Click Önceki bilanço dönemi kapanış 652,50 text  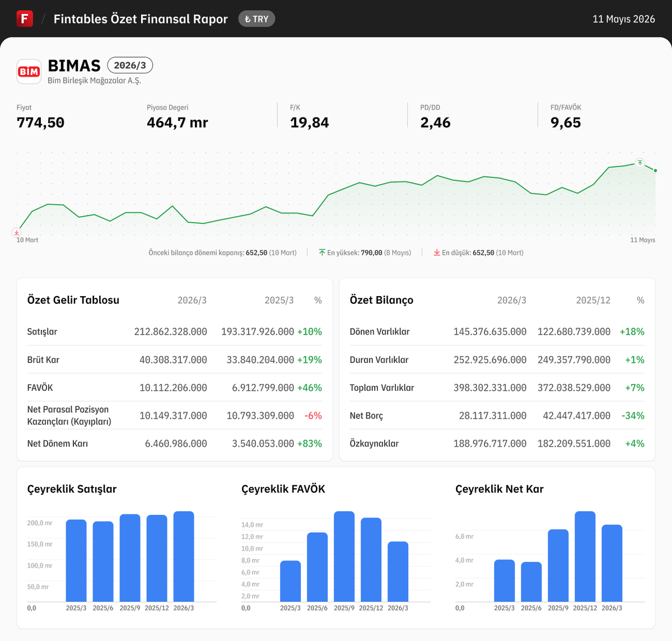(222, 252)
